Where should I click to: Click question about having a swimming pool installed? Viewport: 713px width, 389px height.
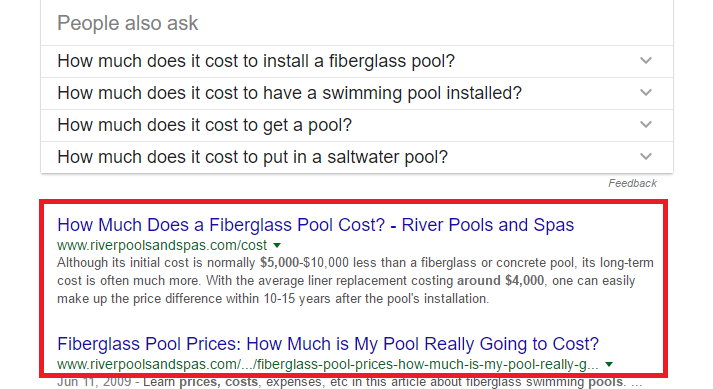pos(289,93)
